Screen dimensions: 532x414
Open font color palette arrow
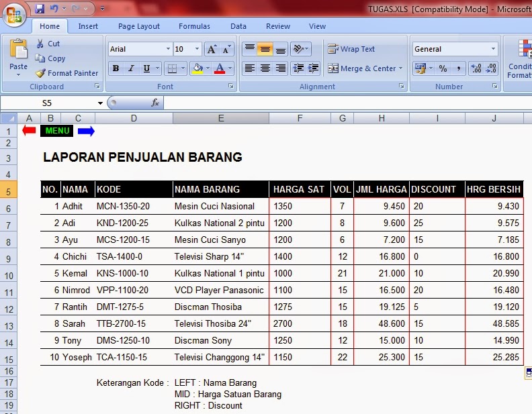230,68
